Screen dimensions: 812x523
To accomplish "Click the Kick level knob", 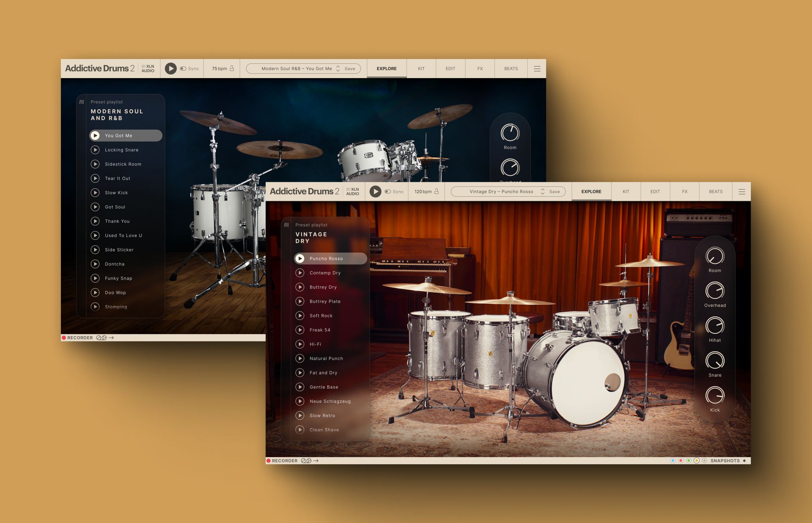I will [715, 396].
